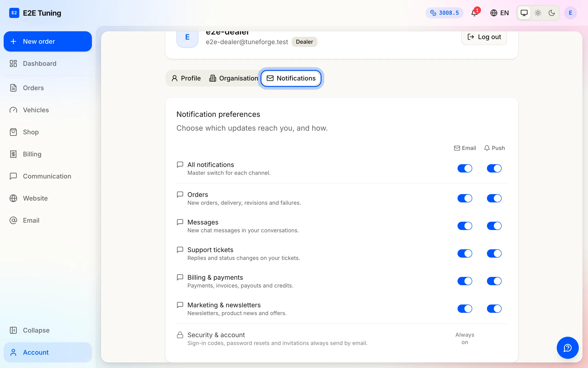
Task: Open the user avatar E menu
Action: tap(571, 13)
